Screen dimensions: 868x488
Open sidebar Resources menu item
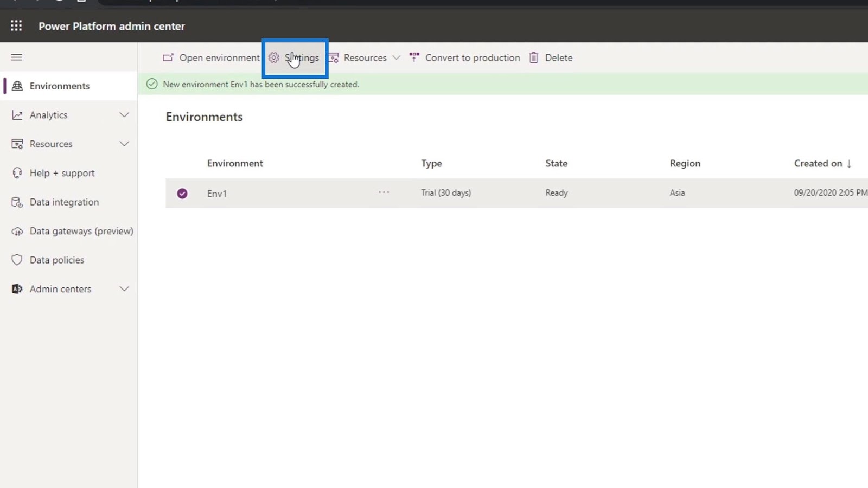(x=69, y=144)
